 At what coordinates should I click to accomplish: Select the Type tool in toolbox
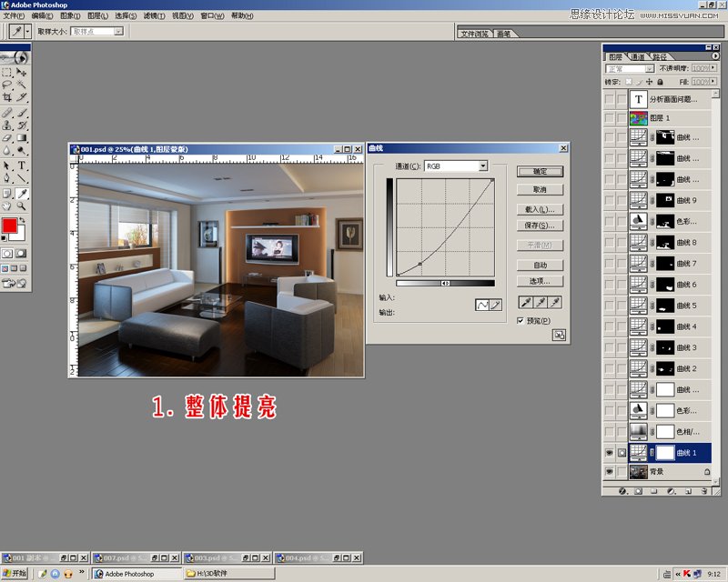pyautogui.click(x=21, y=166)
